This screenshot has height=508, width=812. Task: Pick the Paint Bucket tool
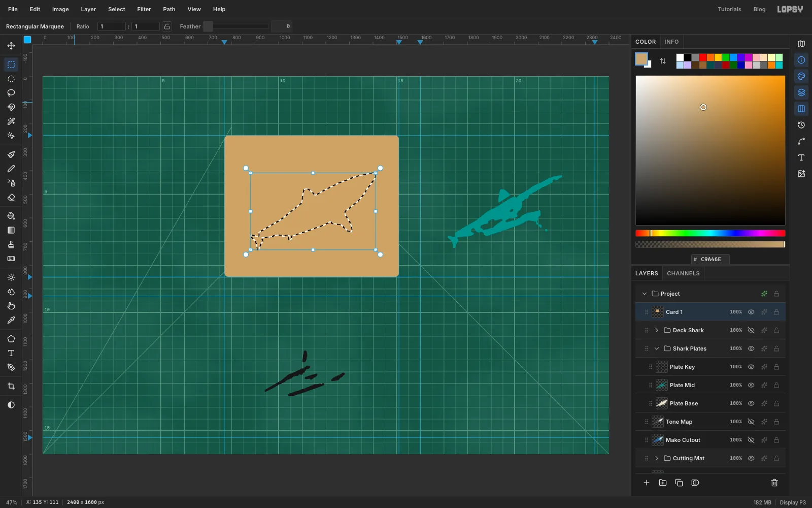coord(11,216)
